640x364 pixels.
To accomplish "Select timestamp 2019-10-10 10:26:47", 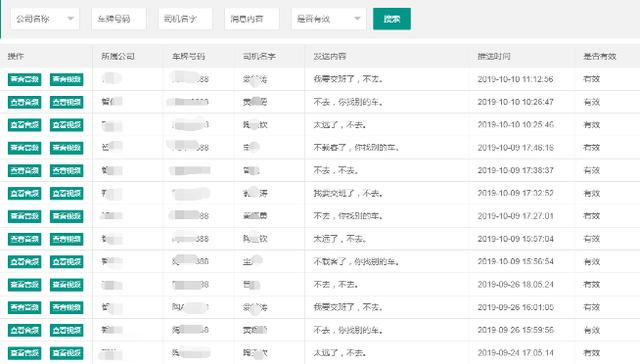I will click(x=516, y=102).
